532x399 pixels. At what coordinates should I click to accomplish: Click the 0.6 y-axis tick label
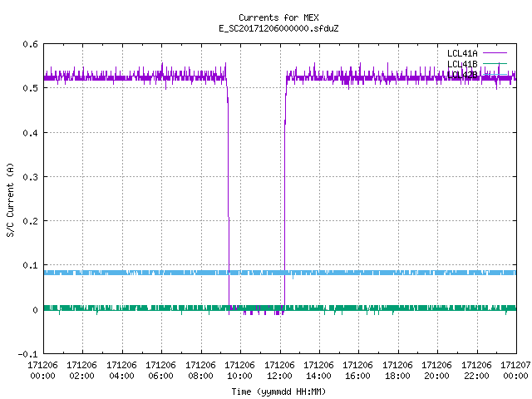point(31,44)
